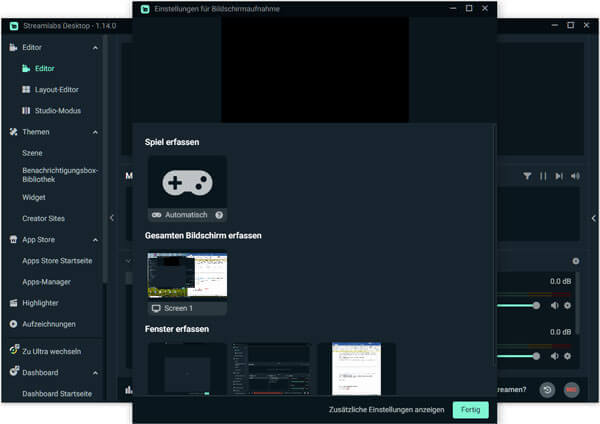600x424 pixels.
Task: Click the filter funnel icon
Action: (527, 176)
